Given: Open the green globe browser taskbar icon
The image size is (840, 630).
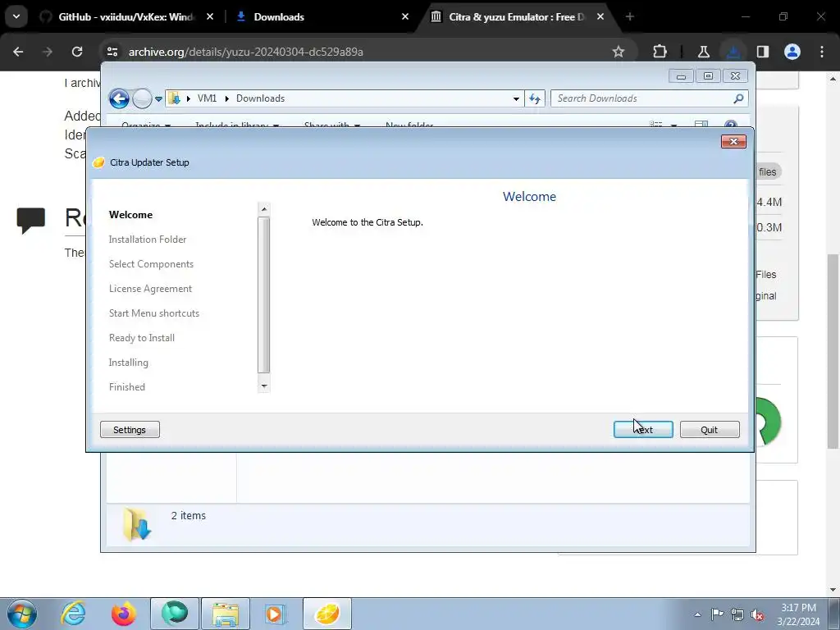Looking at the screenshot, I should coord(175,614).
